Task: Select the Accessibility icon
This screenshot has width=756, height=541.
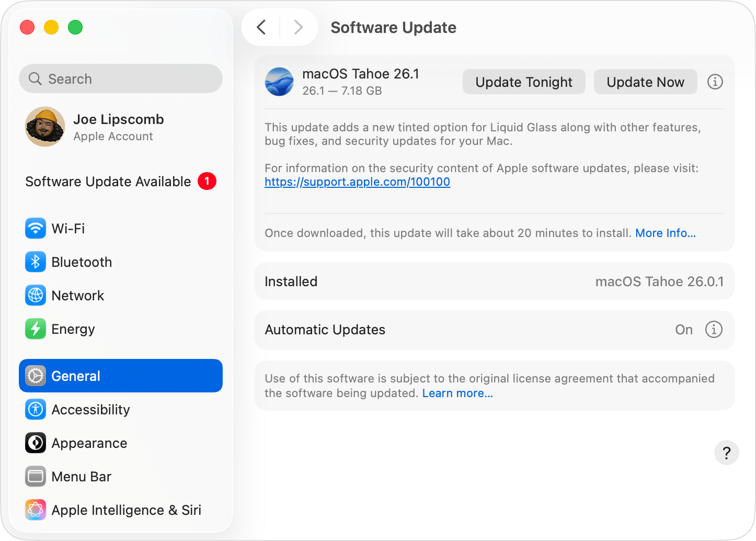Action: pos(35,409)
